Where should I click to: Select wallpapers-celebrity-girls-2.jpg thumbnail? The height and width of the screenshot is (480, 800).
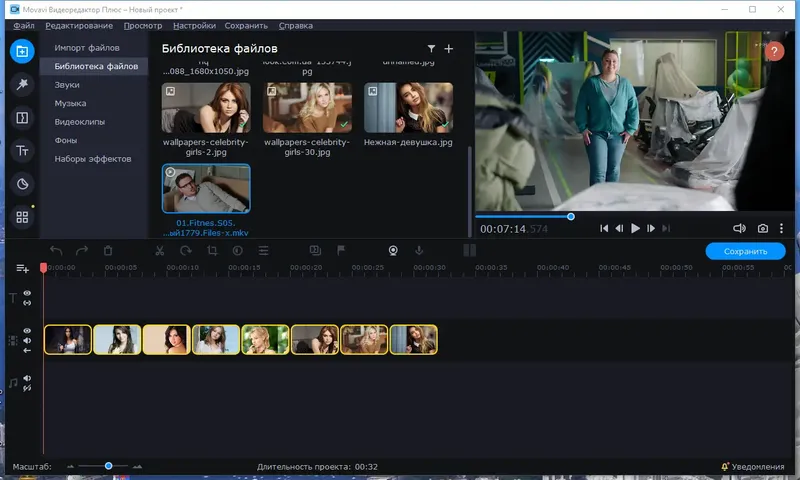point(206,108)
